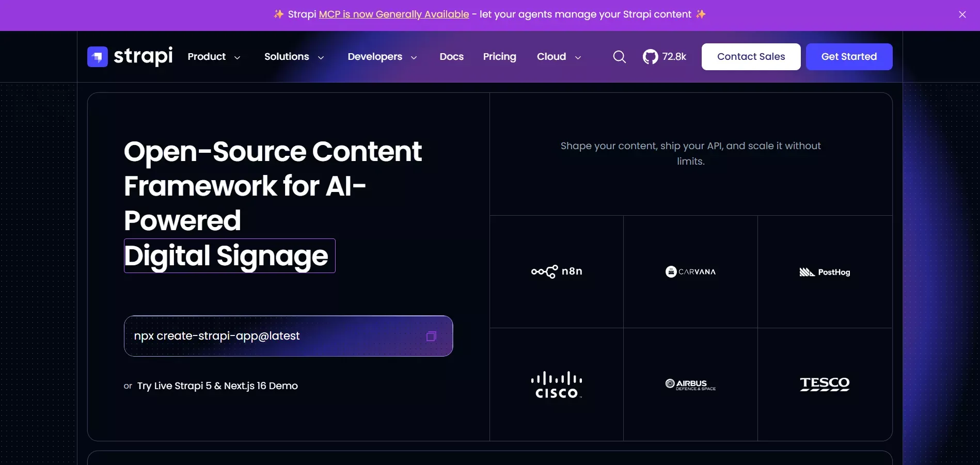Click the n8n customer logo

(x=557, y=271)
